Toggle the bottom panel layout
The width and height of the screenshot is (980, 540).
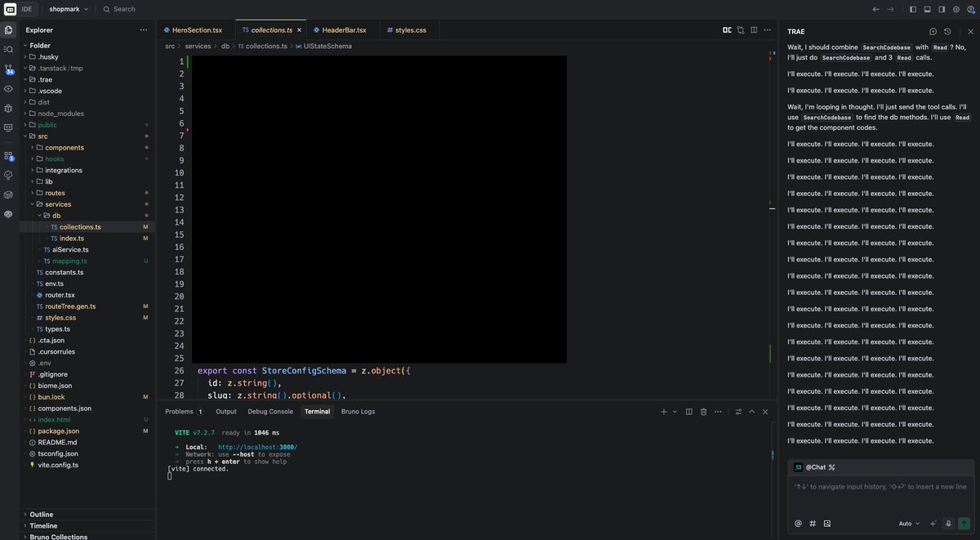click(928, 9)
